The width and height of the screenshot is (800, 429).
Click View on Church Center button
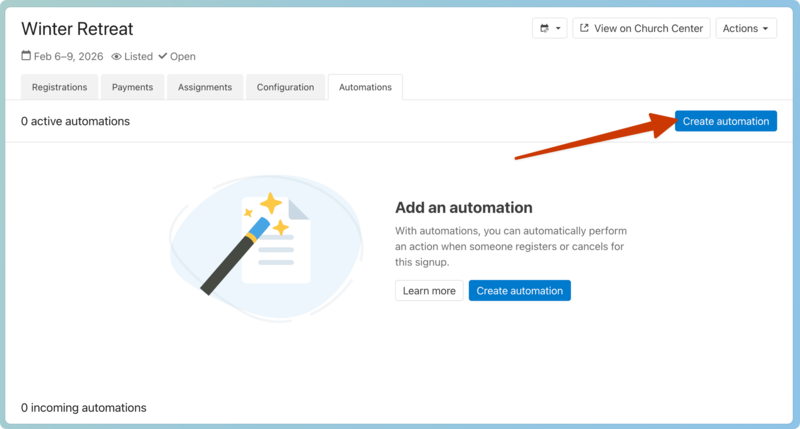click(x=641, y=29)
